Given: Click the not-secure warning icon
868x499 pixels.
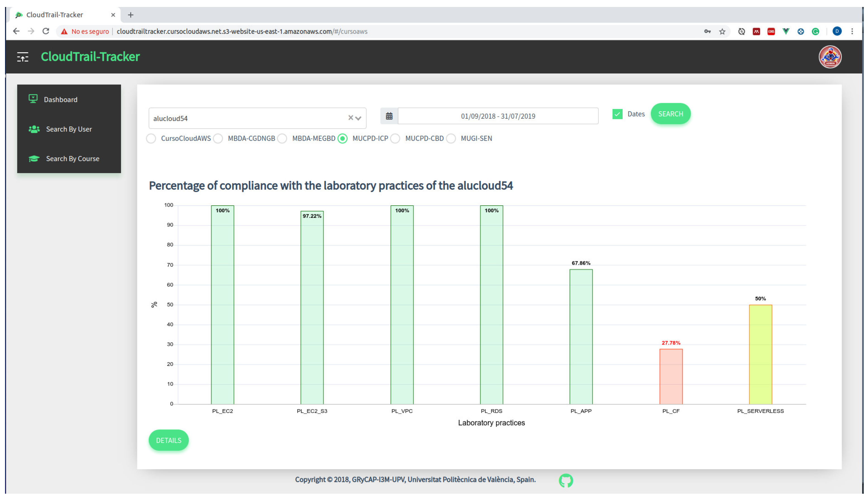Looking at the screenshot, I should point(64,32).
